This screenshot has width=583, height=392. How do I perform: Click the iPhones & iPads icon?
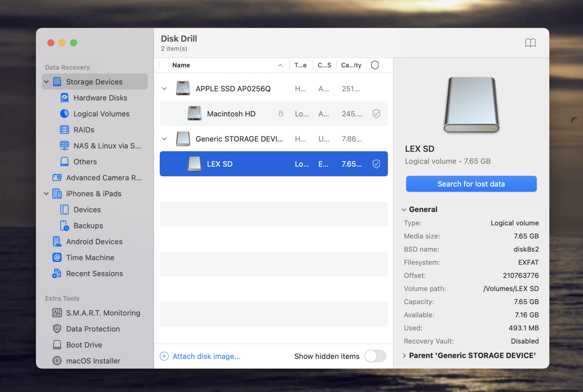coord(57,194)
